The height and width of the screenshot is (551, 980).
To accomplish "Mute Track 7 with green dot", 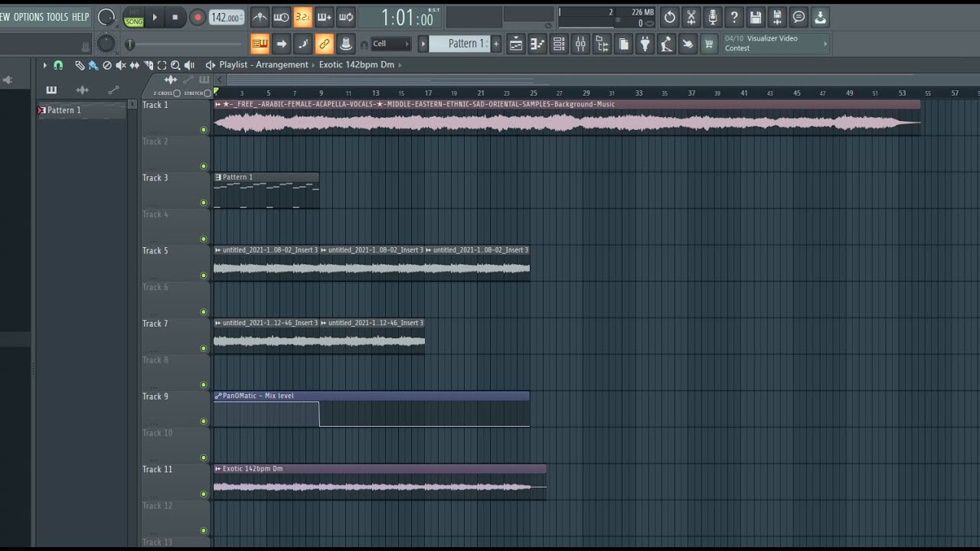I will (203, 348).
